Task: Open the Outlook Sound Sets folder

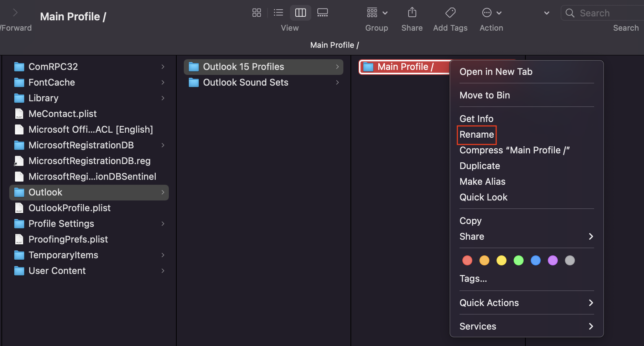Action: [x=245, y=82]
